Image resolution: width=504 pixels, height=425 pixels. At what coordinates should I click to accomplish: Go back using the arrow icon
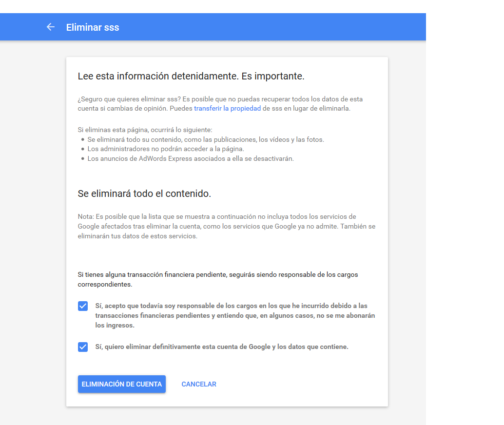tap(51, 27)
